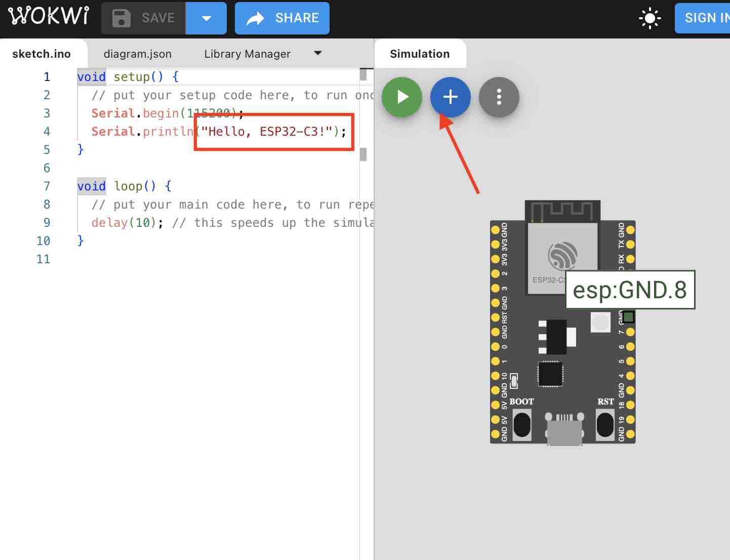Toggle the light/dark theme sun icon
The image size is (730, 560).
pos(650,18)
